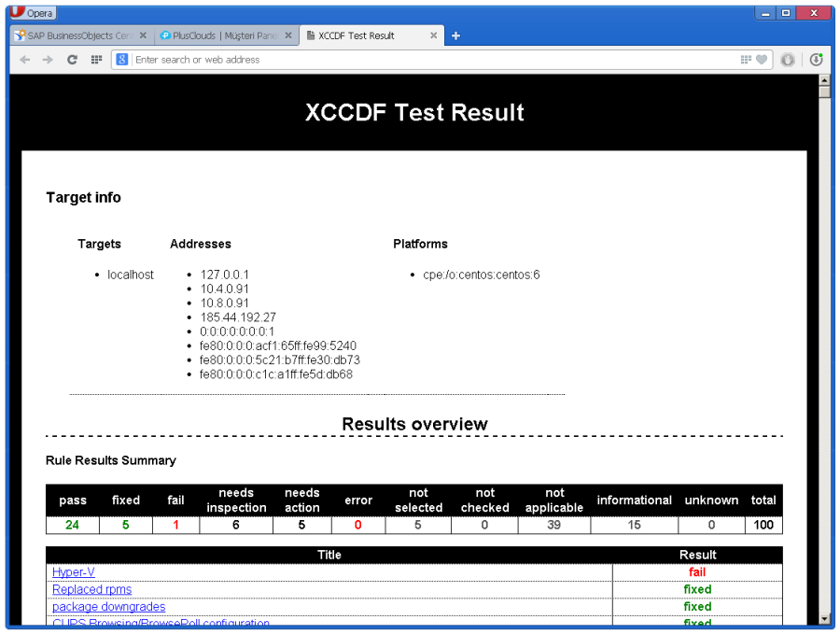Open the Replaced rpms link

pos(92,589)
